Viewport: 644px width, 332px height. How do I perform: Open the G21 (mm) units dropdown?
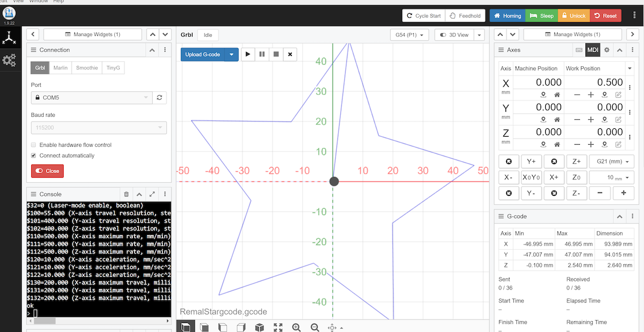pos(612,162)
